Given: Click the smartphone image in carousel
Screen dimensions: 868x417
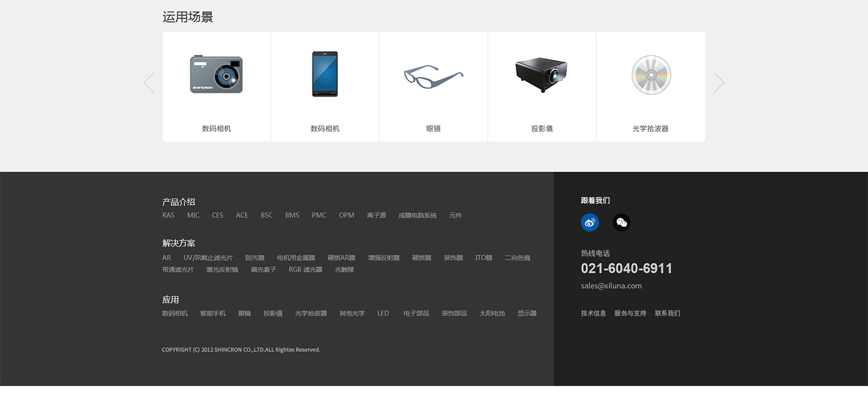Looking at the screenshot, I should click(325, 74).
